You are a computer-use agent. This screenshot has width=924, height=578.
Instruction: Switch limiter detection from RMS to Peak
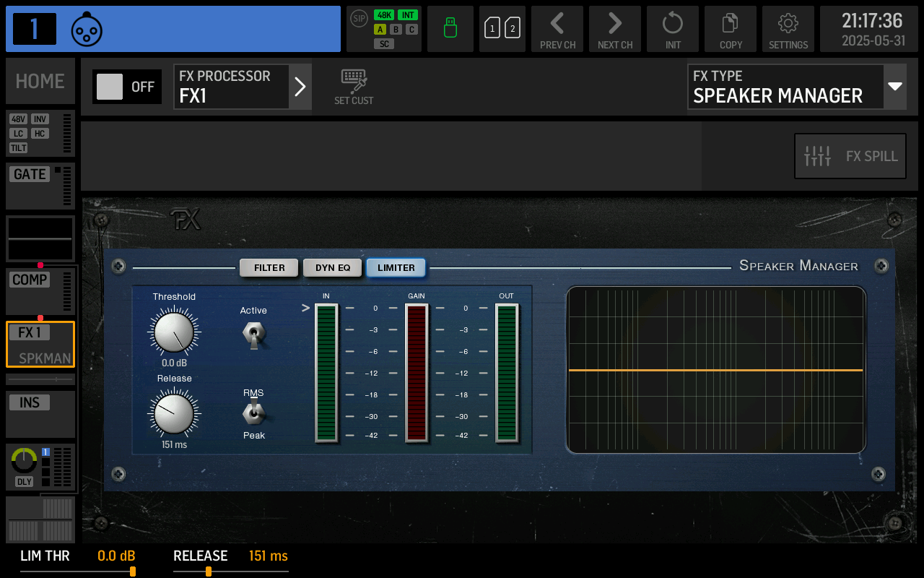[x=253, y=414]
